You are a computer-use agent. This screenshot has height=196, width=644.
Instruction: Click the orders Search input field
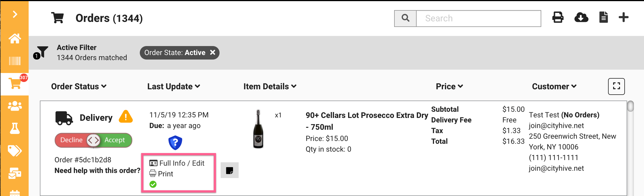[478, 19]
